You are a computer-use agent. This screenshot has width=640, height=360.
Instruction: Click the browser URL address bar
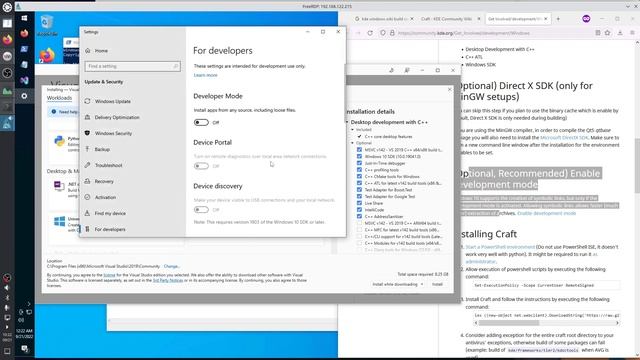490,33
